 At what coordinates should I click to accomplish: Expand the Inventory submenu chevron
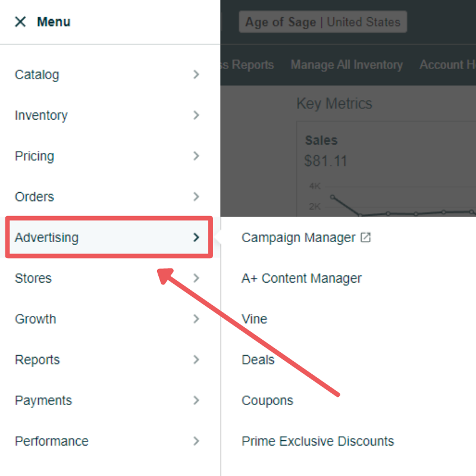196,115
